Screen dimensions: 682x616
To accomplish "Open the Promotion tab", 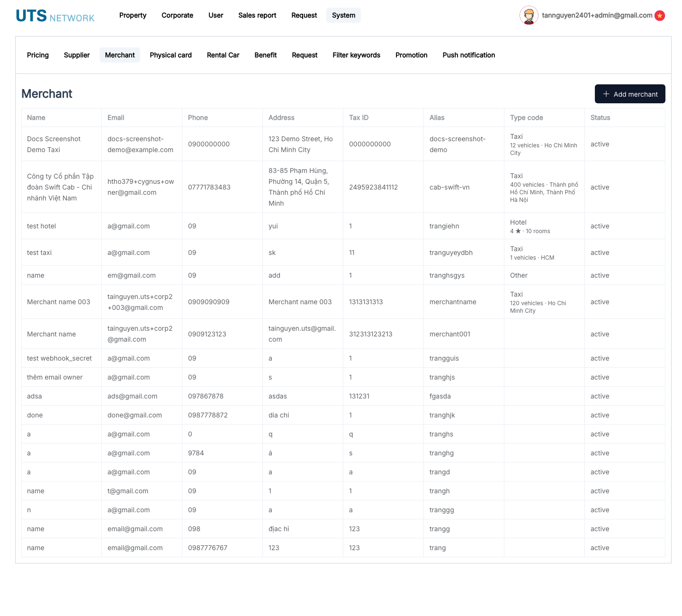I will click(412, 55).
